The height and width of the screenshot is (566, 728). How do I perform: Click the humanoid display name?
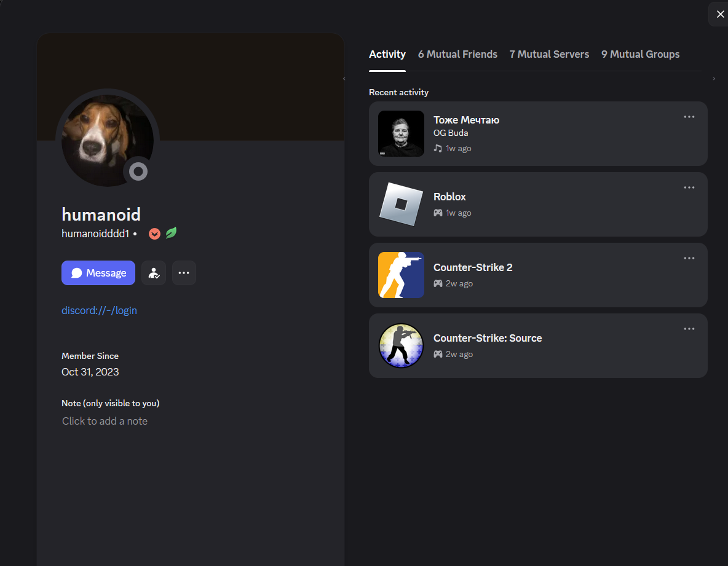point(101,214)
